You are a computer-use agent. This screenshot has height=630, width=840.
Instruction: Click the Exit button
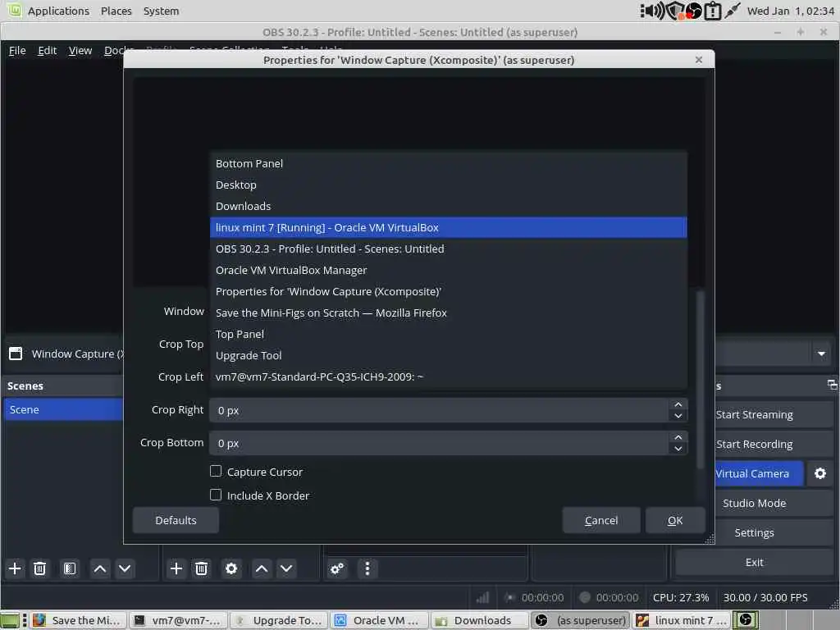pyautogui.click(x=755, y=562)
